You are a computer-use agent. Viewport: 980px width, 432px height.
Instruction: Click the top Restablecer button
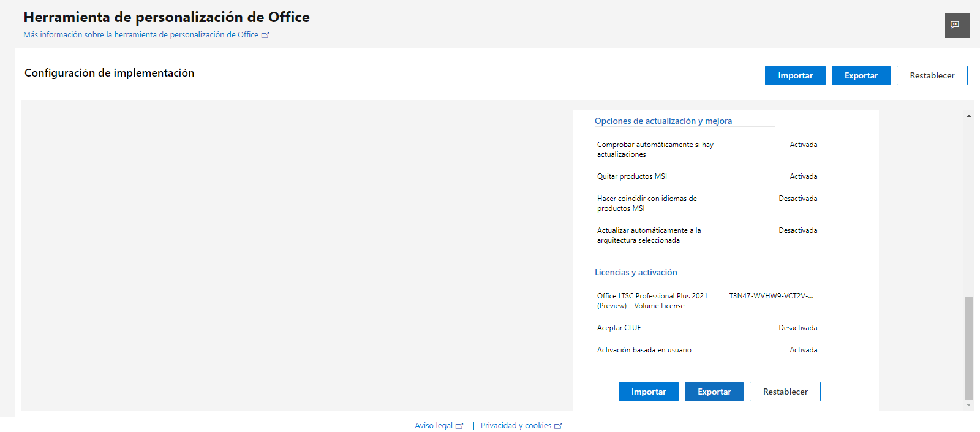[932, 75]
